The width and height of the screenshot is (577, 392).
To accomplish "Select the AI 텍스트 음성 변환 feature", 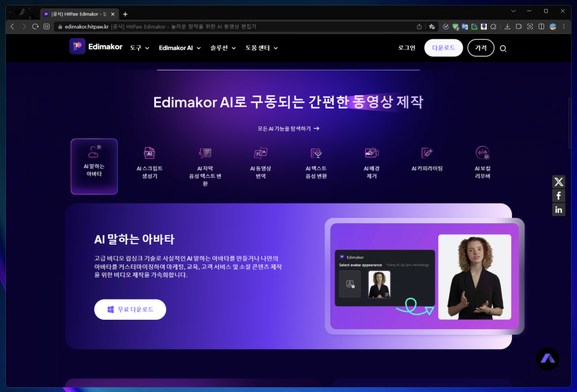I will coord(316,162).
